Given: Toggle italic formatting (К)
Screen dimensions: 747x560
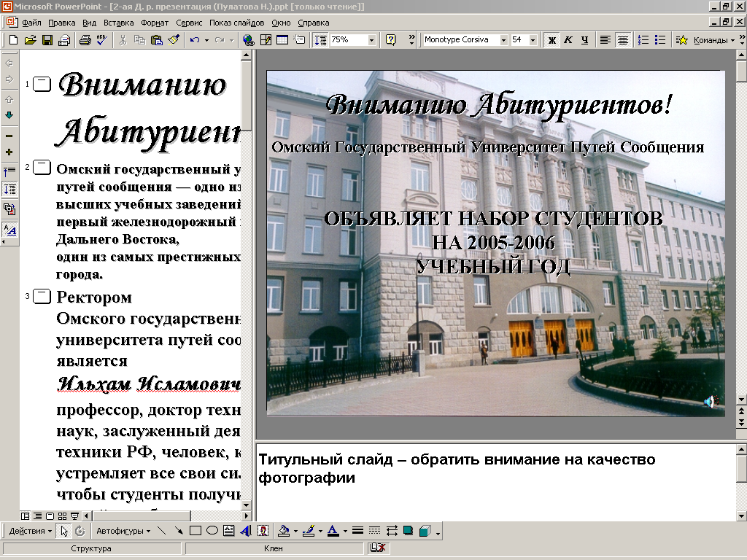Looking at the screenshot, I should pos(568,40).
